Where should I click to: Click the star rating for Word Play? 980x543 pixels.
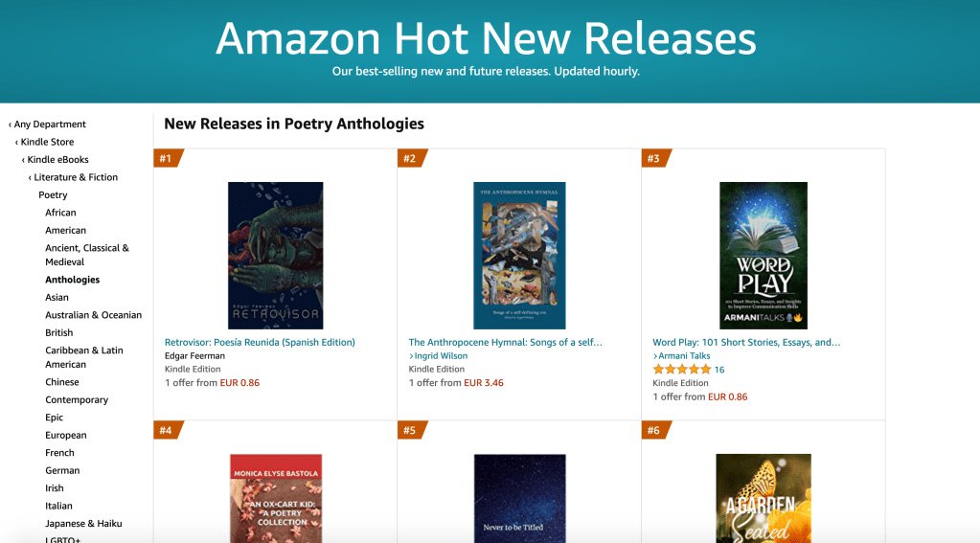pyautogui.click(x=682, y=370)
